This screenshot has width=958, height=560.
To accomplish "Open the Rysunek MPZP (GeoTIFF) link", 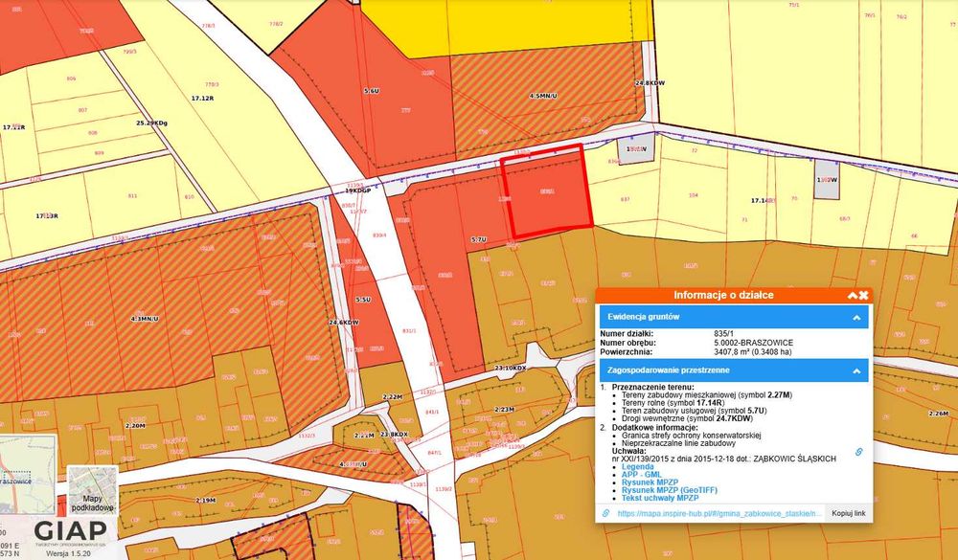I will point(669,490).
